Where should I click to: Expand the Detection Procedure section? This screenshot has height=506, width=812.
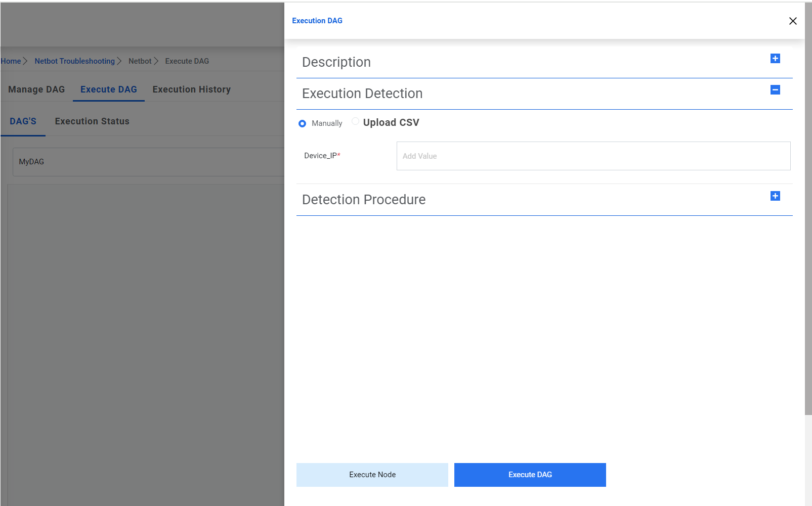775,196
